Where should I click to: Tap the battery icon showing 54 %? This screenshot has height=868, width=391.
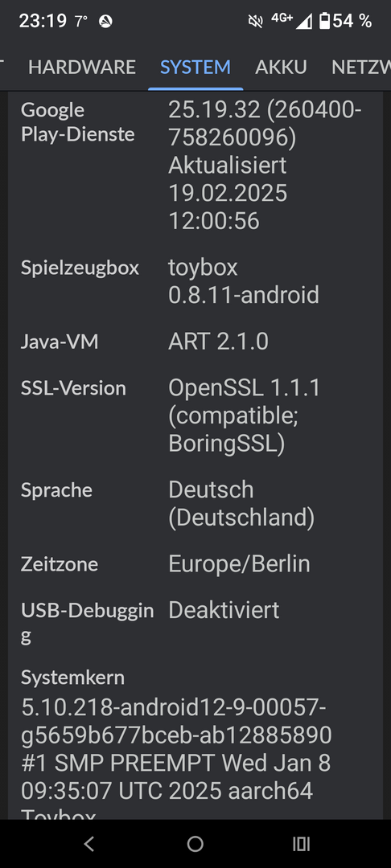pos(325,21)
